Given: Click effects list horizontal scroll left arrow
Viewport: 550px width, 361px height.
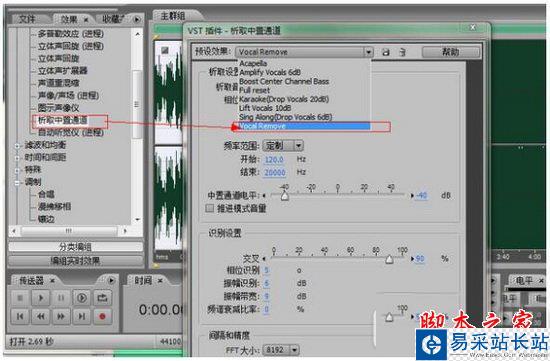Looking at the screenshot, I should [x=14, y=231].
